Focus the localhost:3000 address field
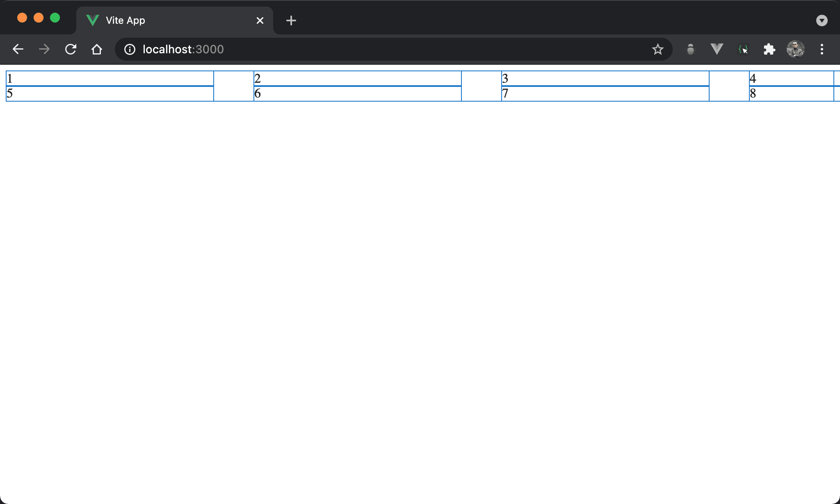The height and width of the screenshot is (504, 840). point(369,50)
